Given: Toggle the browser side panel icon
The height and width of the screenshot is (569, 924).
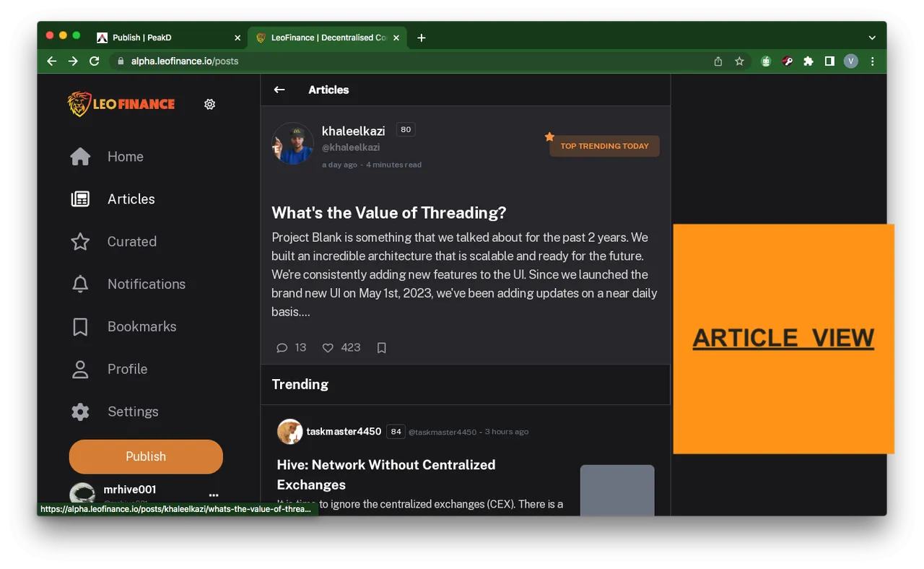Looking at the screenshot, I should 829,61.
